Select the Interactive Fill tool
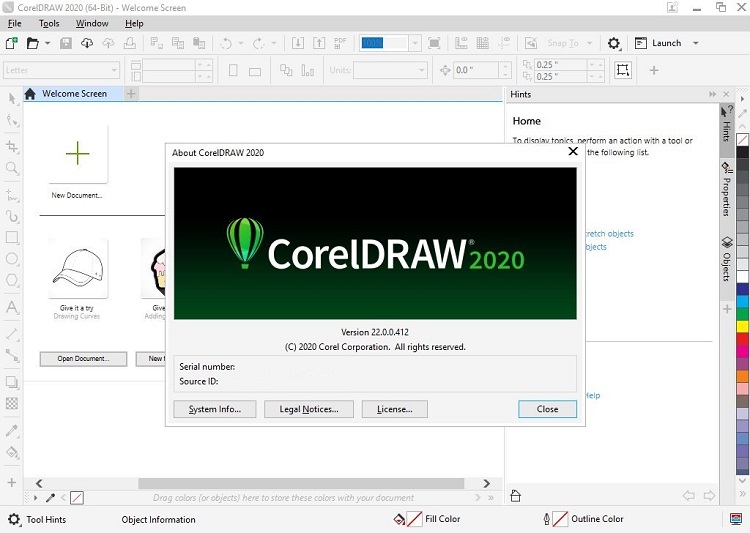The image size is (750, 533). [x=12, y=452]
